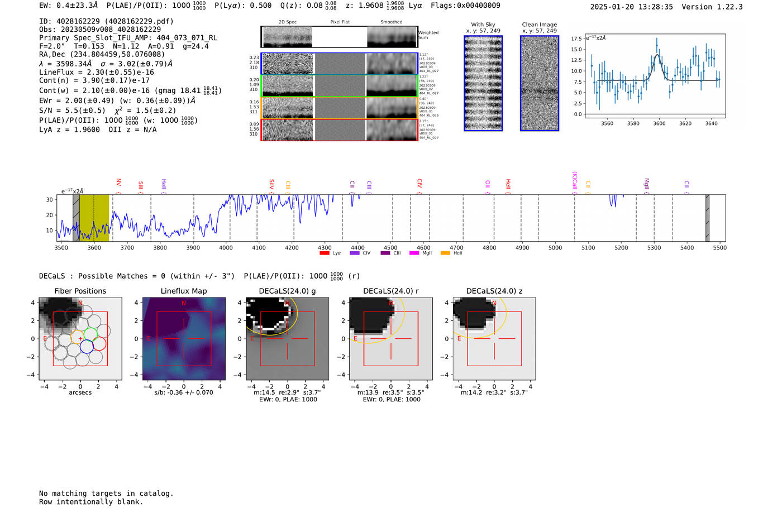
Task: Click the 's/b: -0.36 +/- 0.070' caption
Action: click(184, 392)
